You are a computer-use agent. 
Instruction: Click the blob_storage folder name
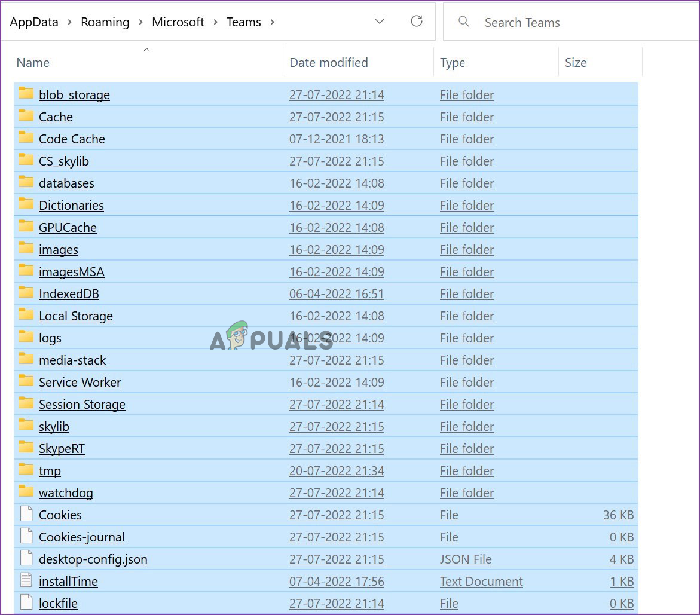click(x=74, y=95)
